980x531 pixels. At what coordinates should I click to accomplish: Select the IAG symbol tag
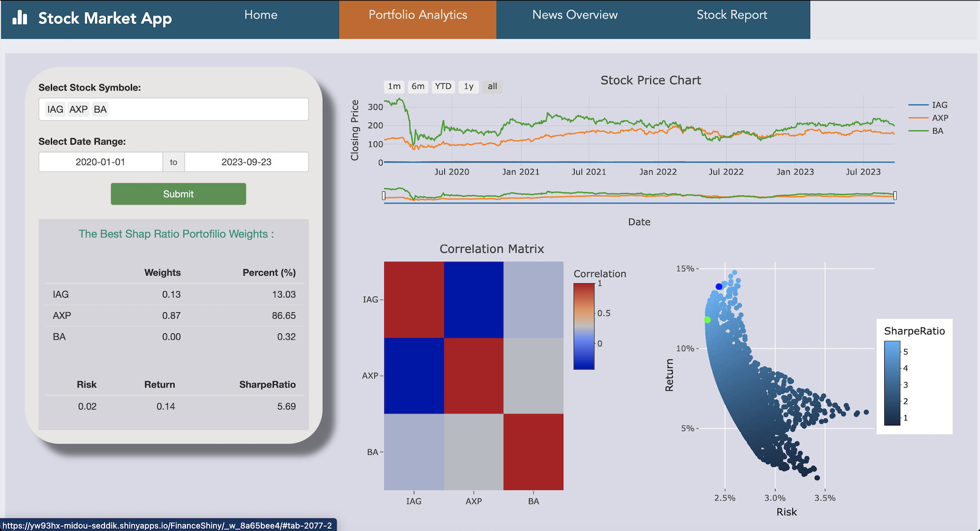click(55, 109)
